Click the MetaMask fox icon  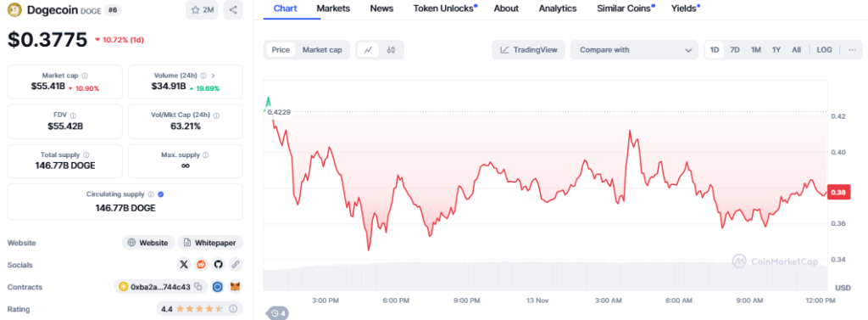pyautogui.click(x=236, y=287)
